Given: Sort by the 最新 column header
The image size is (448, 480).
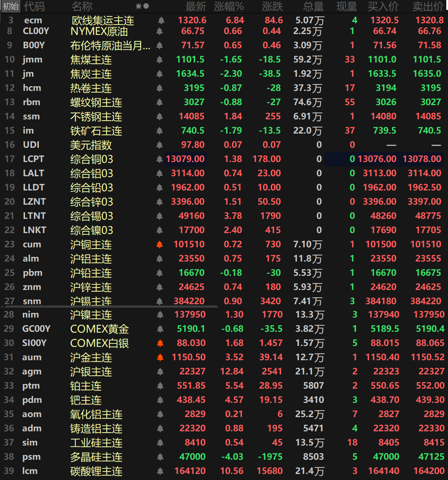Looking at the screenshot, I should 195,6.
